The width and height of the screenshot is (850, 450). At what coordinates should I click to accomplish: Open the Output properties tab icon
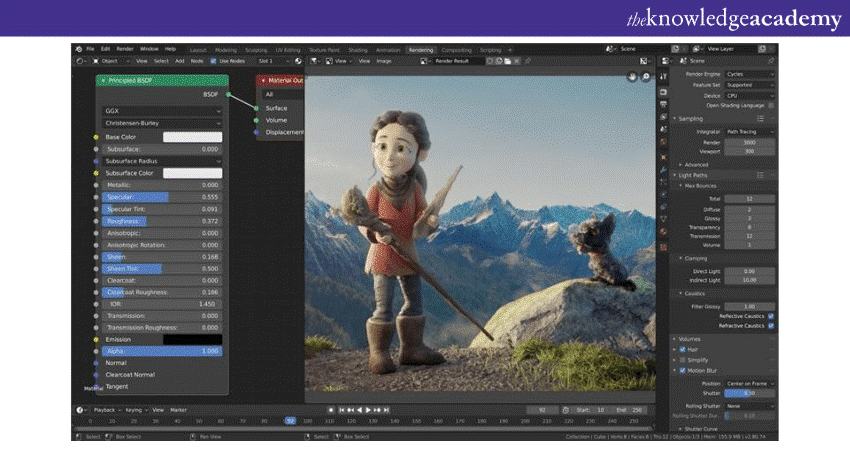tap(662, 102)
